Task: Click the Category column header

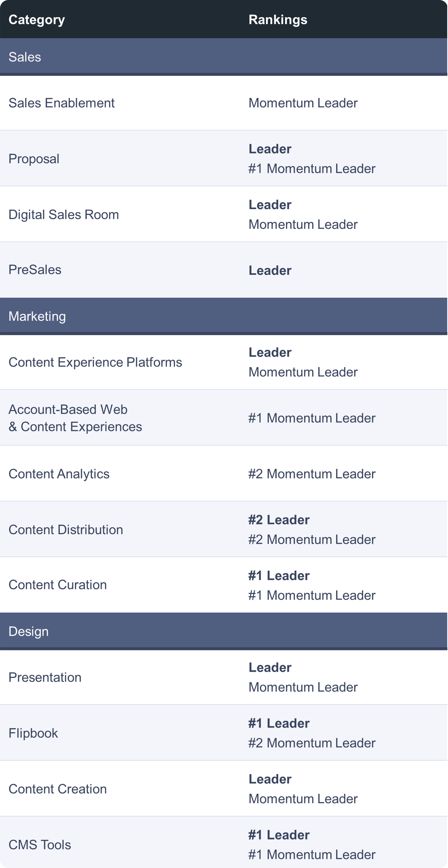Action: coord(37,20)
